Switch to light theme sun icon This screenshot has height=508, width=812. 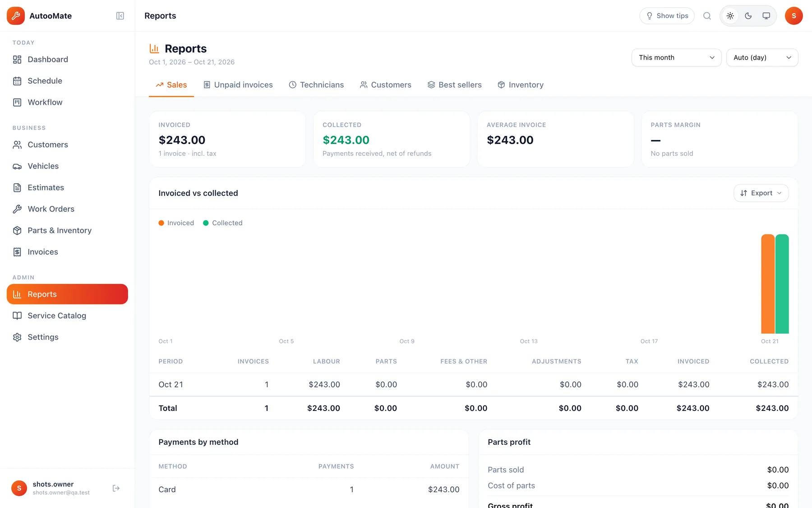(x=730, y=16)
